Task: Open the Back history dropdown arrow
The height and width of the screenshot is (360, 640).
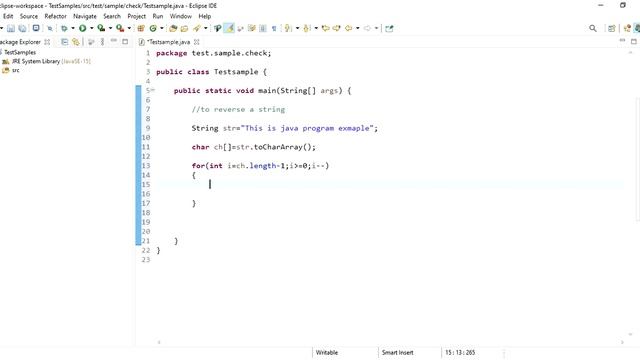Action: 358,28
